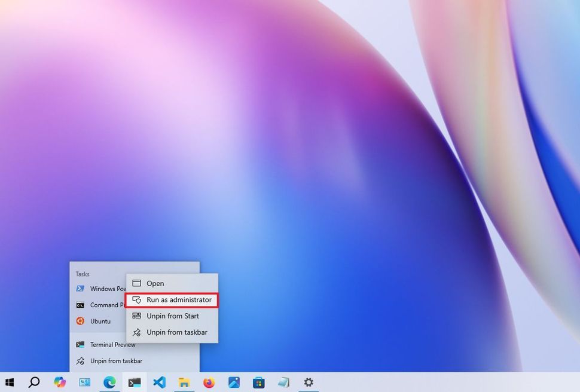Open File Explorer from the taskbar
This screenshot has height=392, width=580.
coord(184,382)
